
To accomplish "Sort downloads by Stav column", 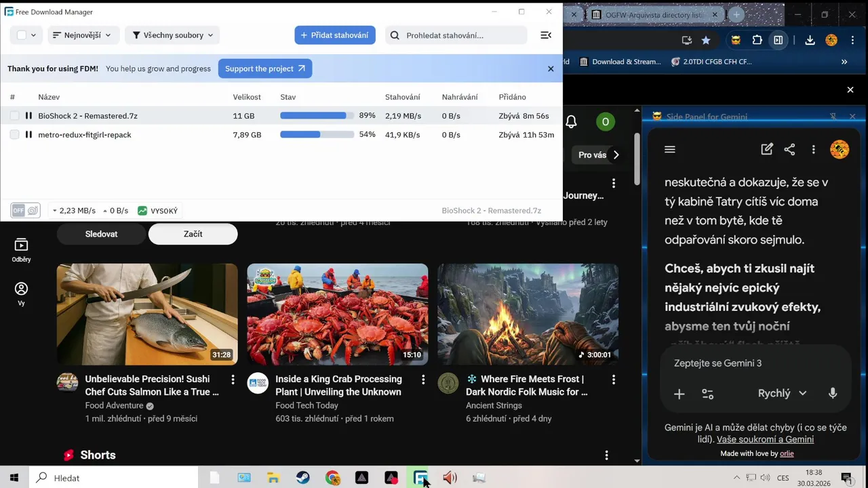I will click(288, 97).
